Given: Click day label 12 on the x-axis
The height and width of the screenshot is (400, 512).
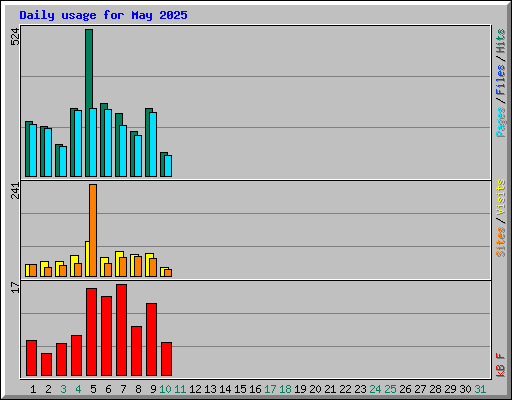Looking at the screenshot, I should (195, 389).
